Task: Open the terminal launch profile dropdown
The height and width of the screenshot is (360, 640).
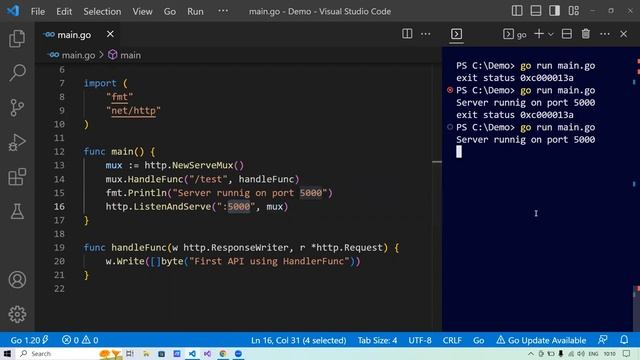Action: click(x=551, y=34)
